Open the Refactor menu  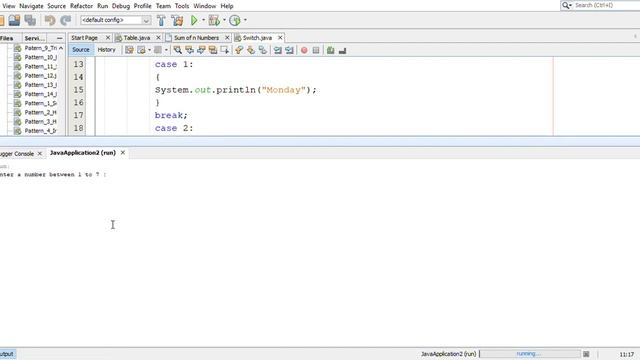(x=81, y=6)
